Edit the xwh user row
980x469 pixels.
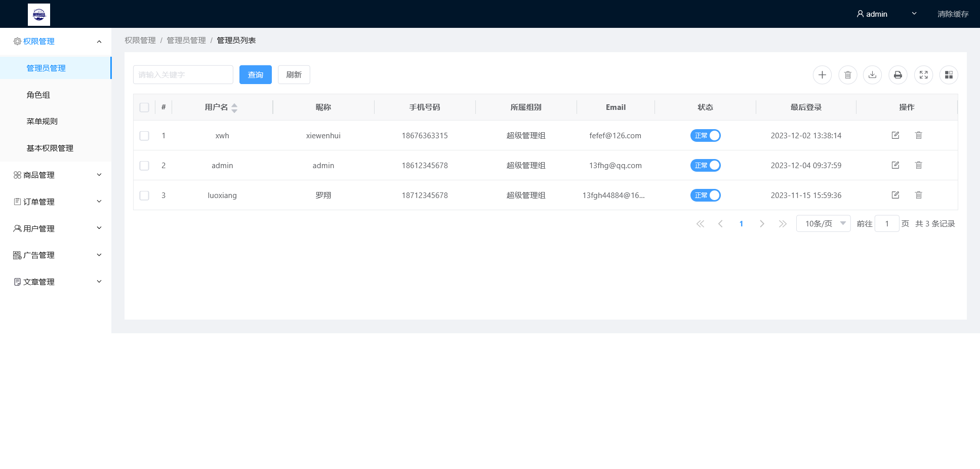[x=895, y=135]
